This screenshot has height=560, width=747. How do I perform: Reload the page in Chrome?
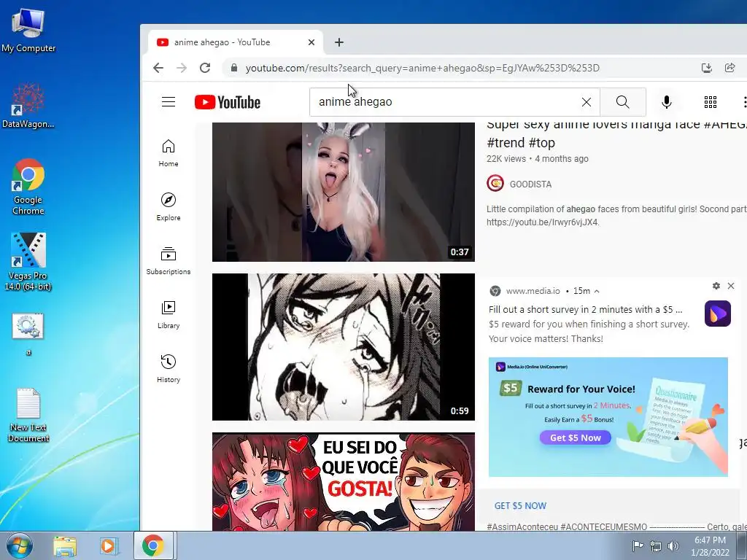click(205, 68)
